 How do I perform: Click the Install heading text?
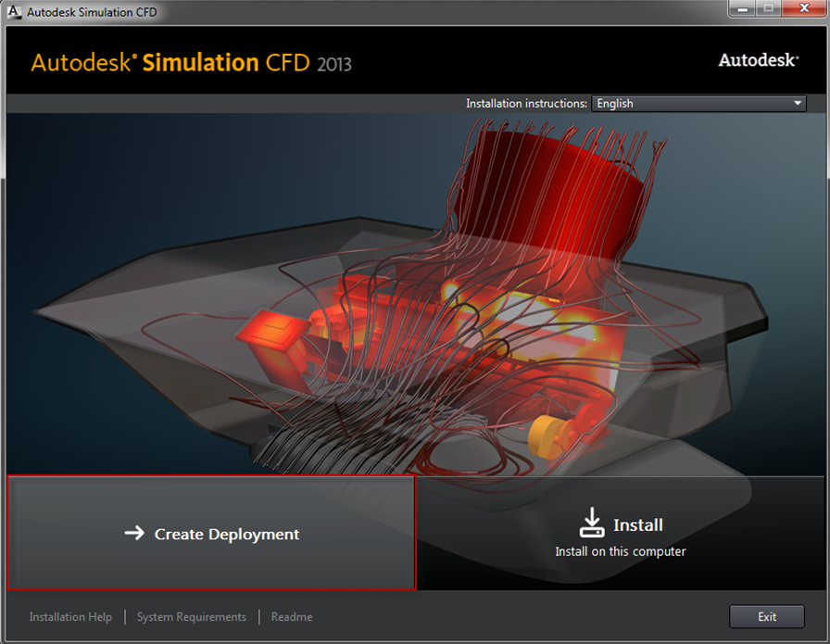637,524
